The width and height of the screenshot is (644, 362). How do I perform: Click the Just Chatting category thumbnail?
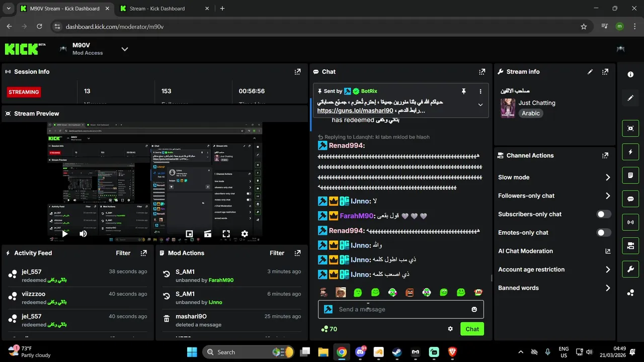(508, 108)
